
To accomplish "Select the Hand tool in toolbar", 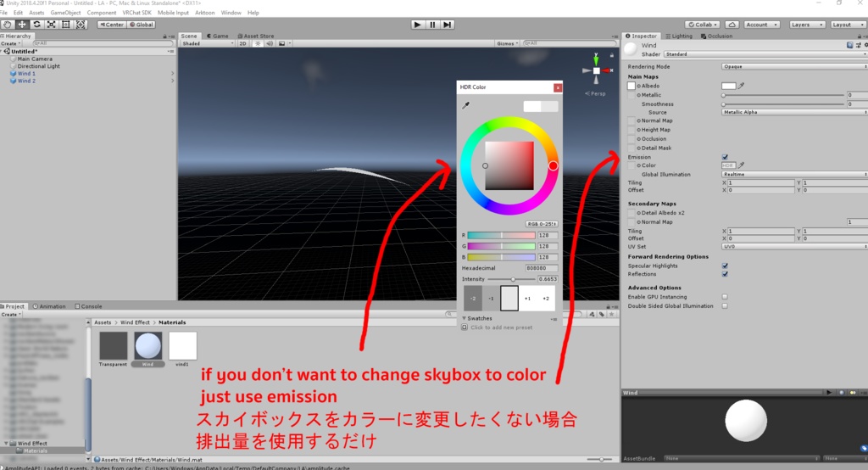I will click(7, 25).
